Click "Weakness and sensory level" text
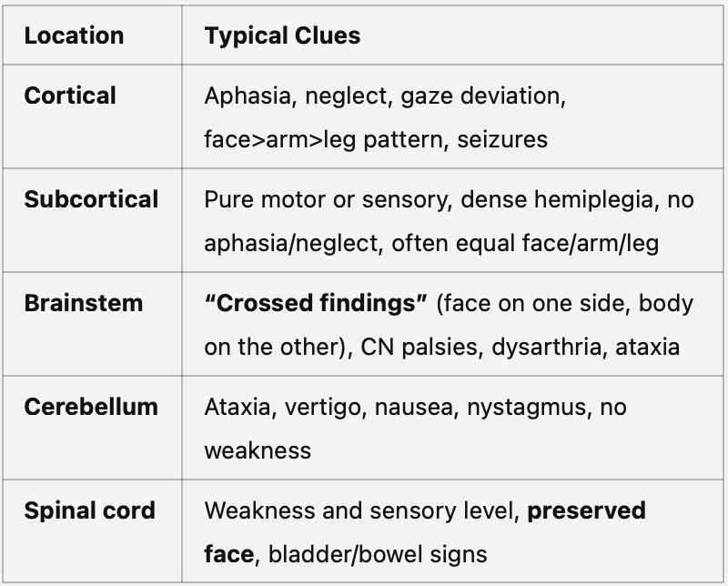 (x=359, y=510)
